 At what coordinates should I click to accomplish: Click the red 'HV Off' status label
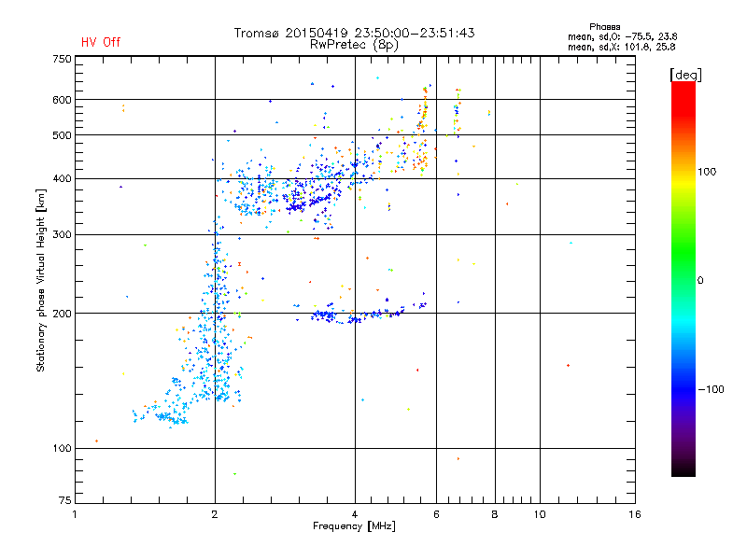tap(101, 42)
